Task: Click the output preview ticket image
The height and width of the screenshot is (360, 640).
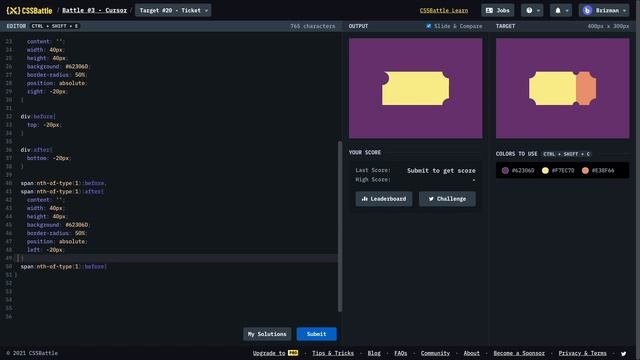Action: 416,88
